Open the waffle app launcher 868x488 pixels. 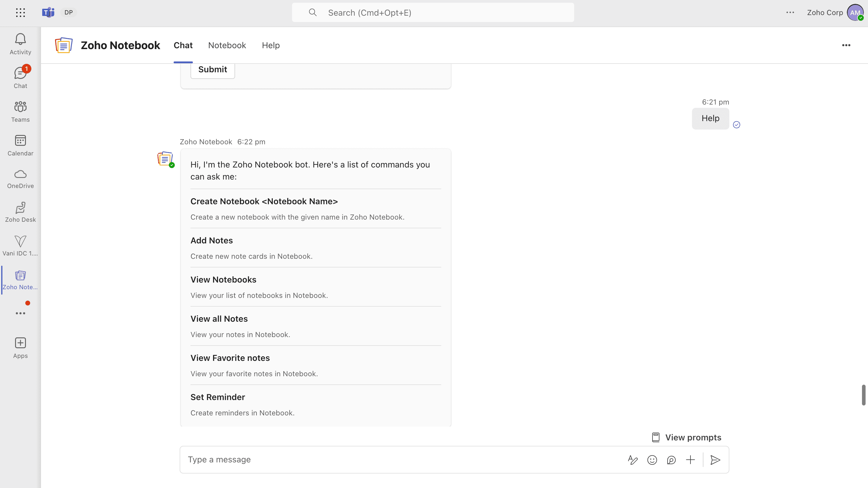(20, 12)
